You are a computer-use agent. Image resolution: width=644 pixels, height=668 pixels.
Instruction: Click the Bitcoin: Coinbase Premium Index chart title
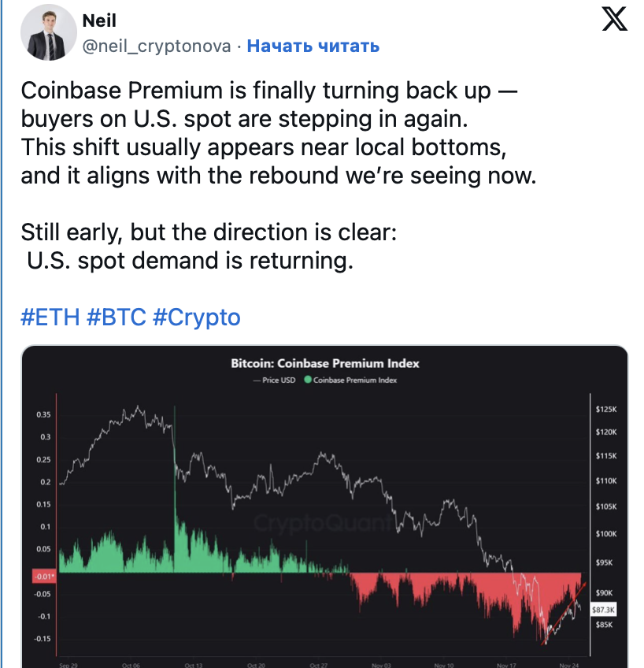click(325, 363)
